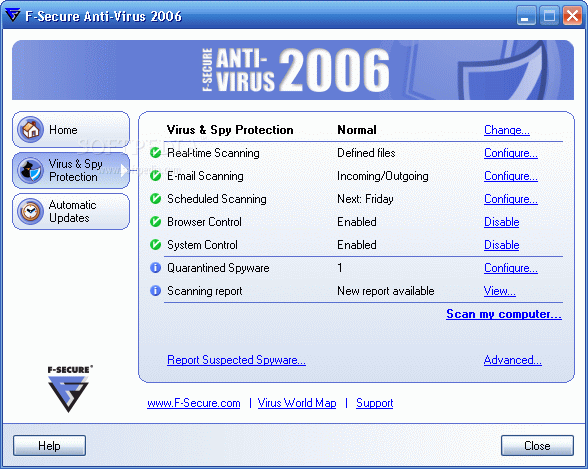Click the Real-time Scanning label
The height and width of the screenshot is (469, 588).
pyautogui.click(x=213, y=153)
